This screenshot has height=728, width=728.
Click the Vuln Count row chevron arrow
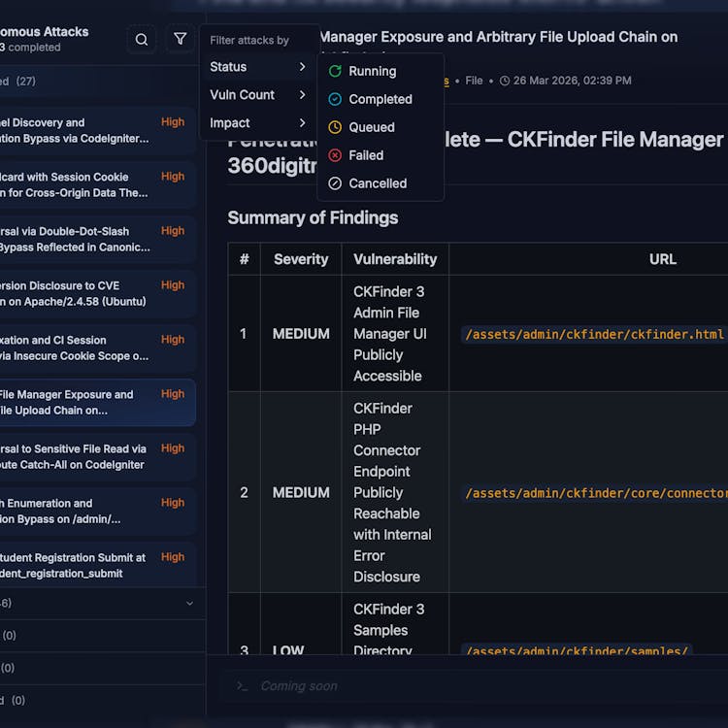[302, 95]
